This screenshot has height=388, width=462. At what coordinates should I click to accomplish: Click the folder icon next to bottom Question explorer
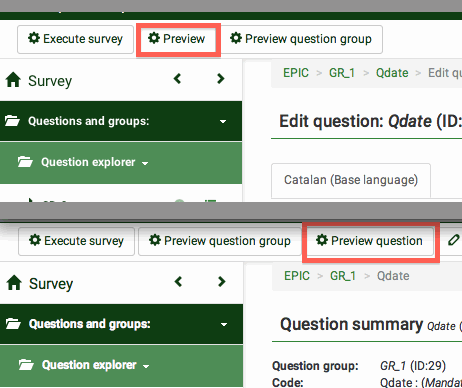(26, 365)
